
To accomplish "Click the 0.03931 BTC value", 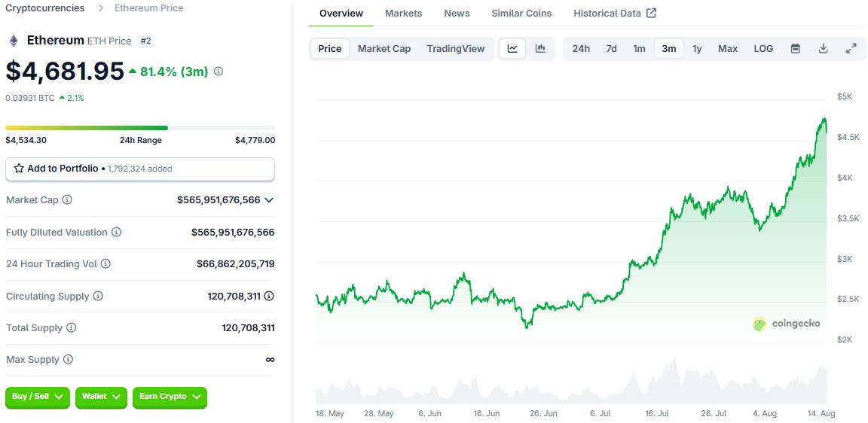I will (30, 98).
